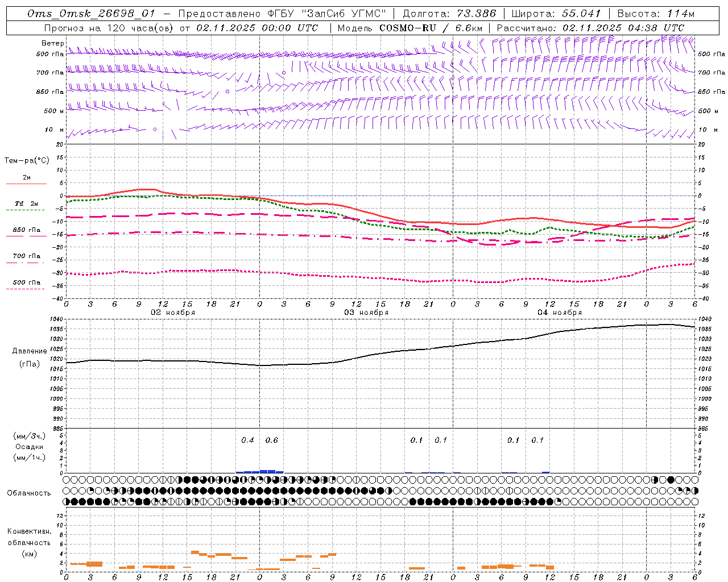Click the 04 ноября date label
728x582 pixels.
click(x=560, y=312)
